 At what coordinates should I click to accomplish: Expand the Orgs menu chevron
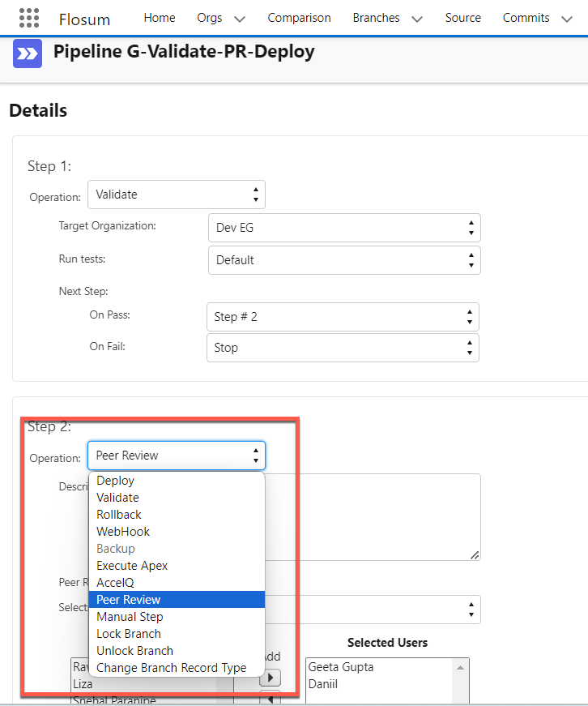point(240,19)
